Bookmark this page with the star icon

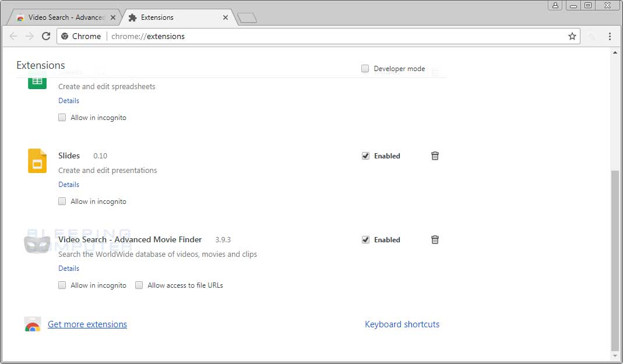click(x=571, y=36)
